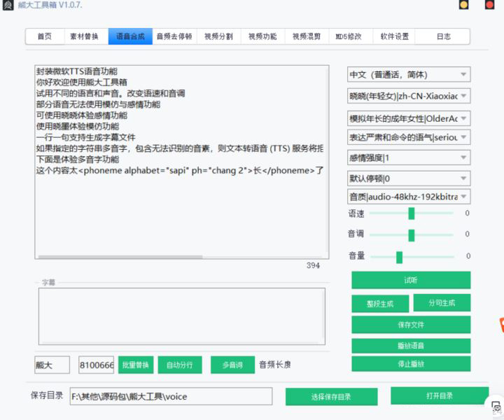The height and width of the screenshot is (420, 504).
Task: Click the 语速 slider handle
Action: pyautogui.click(x=412, y=213)
